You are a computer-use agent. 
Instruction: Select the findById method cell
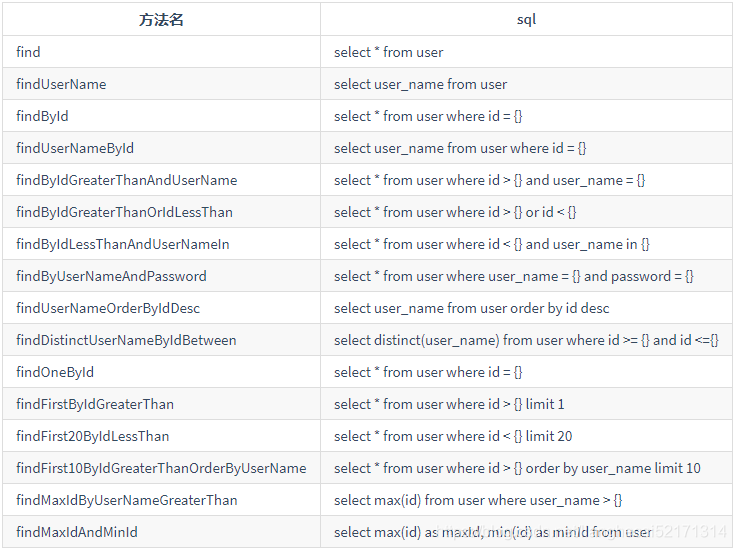42,116
